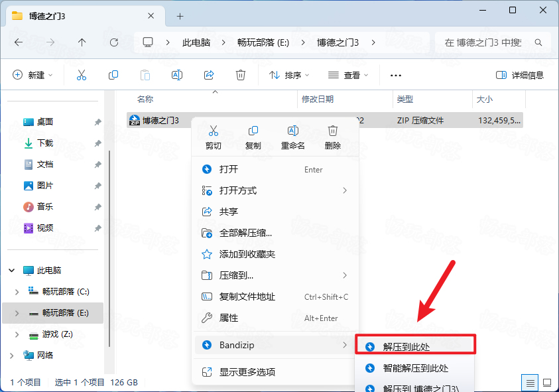Select 智能解压到此处 in Bandizip submenu
Image resolution: width=559 pixels, height=392 pixels.
416,368
